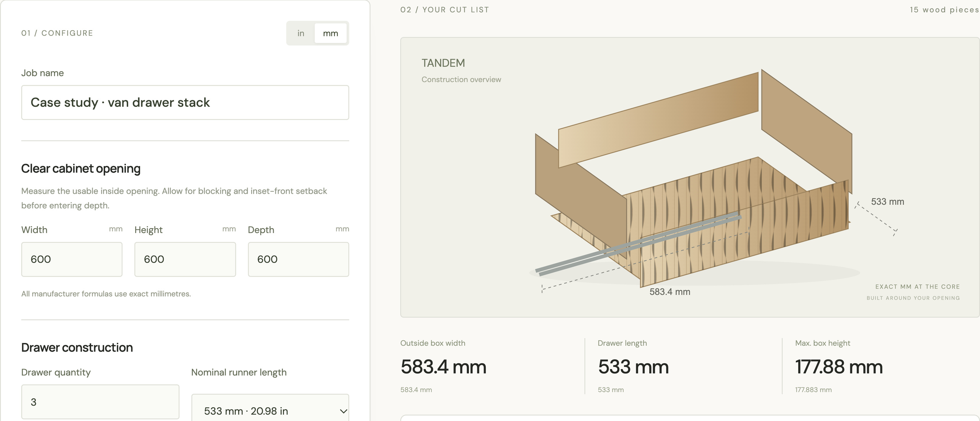The image size is (980, 421).
Task: Click the 01 / CONFIGURE heading
Action: [57, 33]
